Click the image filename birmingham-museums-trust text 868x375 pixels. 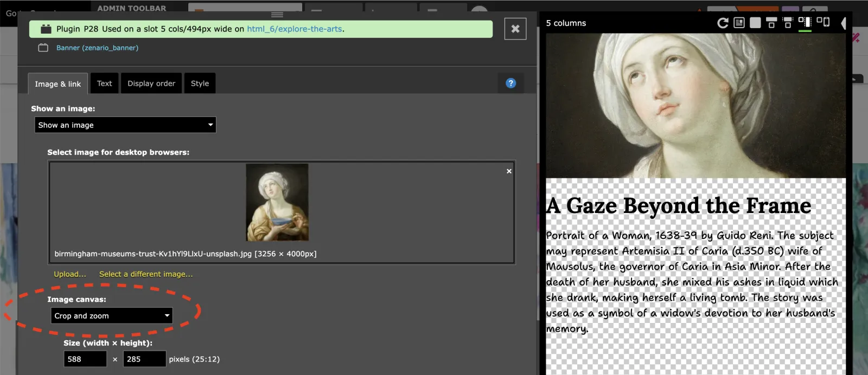186,254
